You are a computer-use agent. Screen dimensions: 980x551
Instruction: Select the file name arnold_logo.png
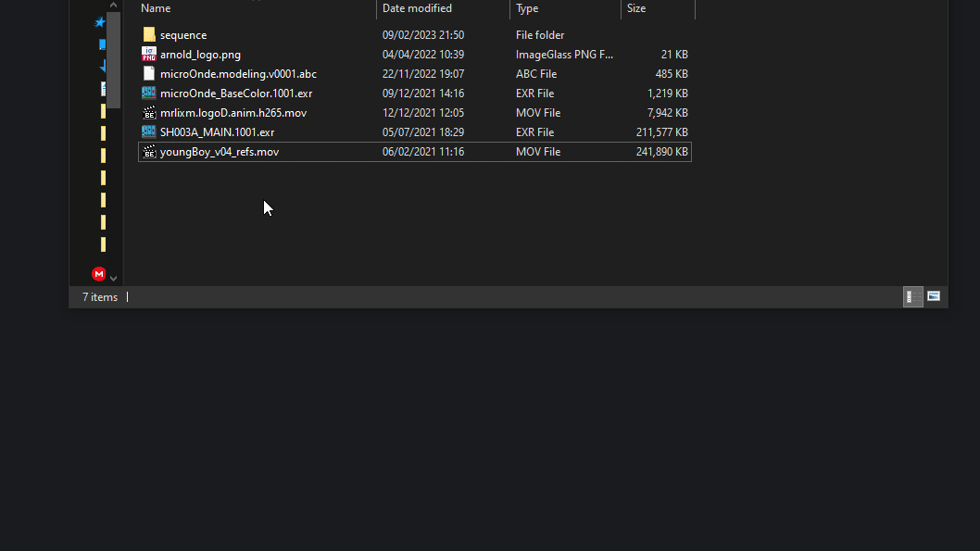point(200,55)
